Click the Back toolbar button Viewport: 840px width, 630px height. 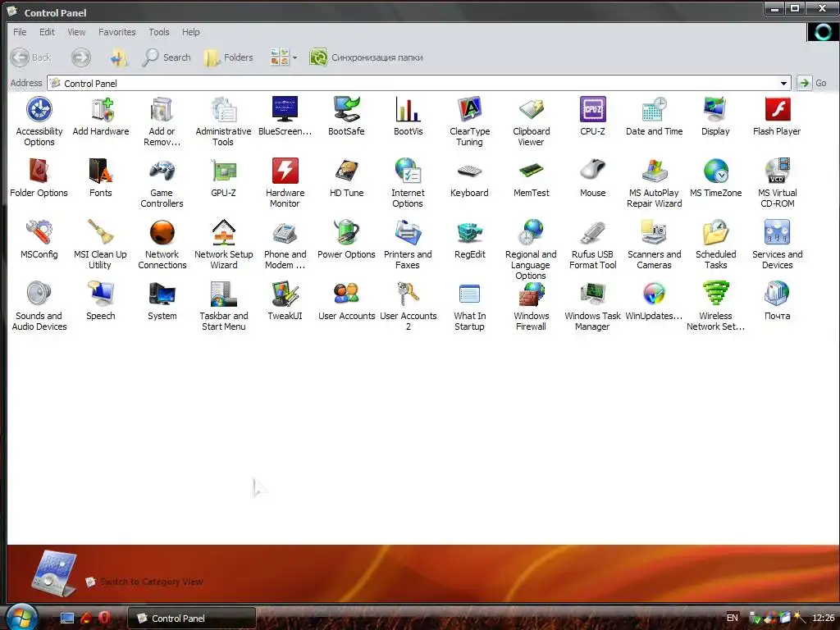click(32, 57)
